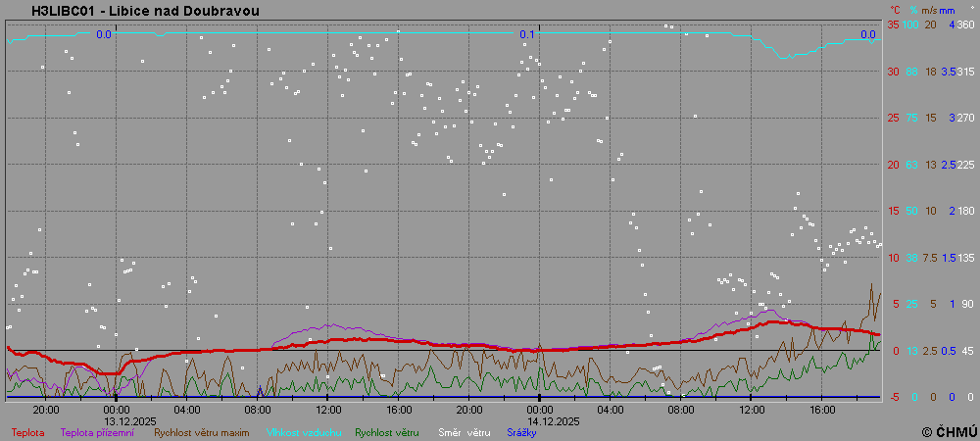Click the Rychlost větru maxim legend label
980x441 pixels.
[200, 432]
